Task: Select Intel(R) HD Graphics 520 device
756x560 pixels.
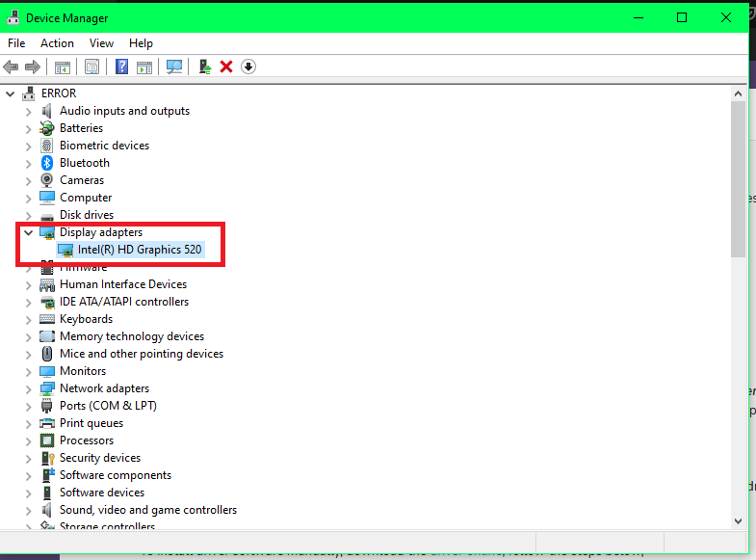Action: pos(139,250)
